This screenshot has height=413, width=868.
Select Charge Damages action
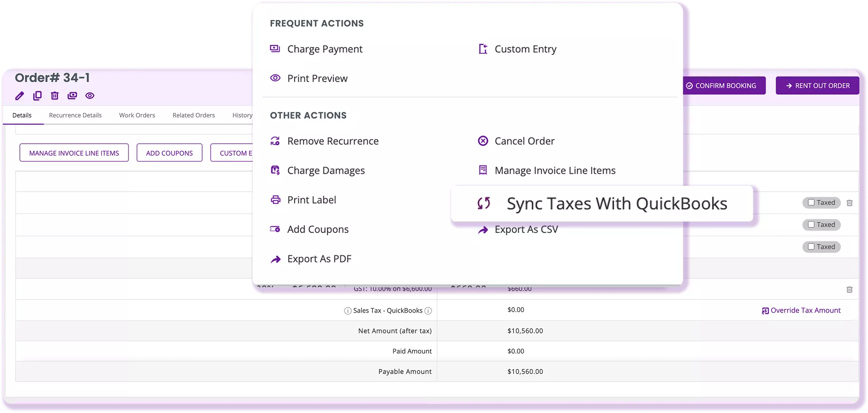click(326, 171)
